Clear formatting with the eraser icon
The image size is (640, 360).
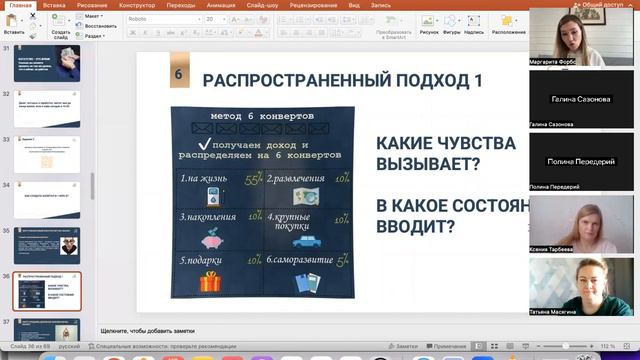[263, 19]
